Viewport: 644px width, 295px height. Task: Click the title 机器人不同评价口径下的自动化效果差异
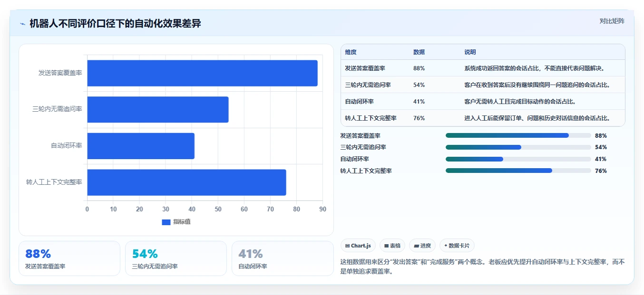point(115,23)
